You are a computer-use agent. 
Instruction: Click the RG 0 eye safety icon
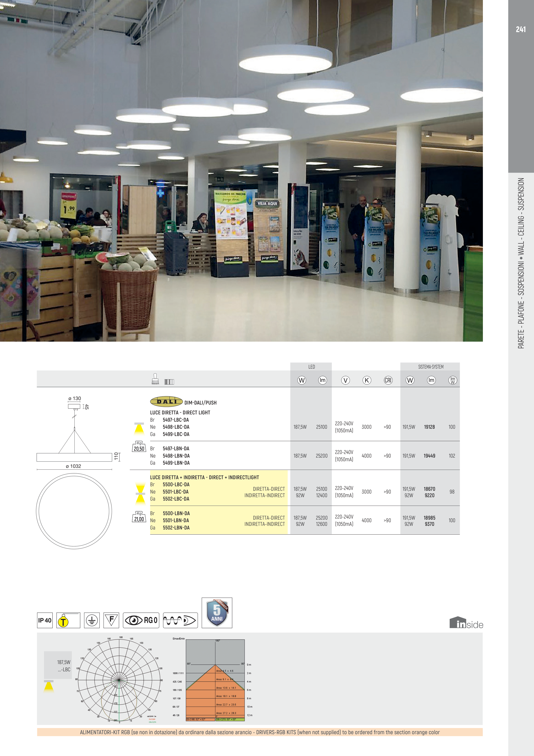(x=141, y=620)
